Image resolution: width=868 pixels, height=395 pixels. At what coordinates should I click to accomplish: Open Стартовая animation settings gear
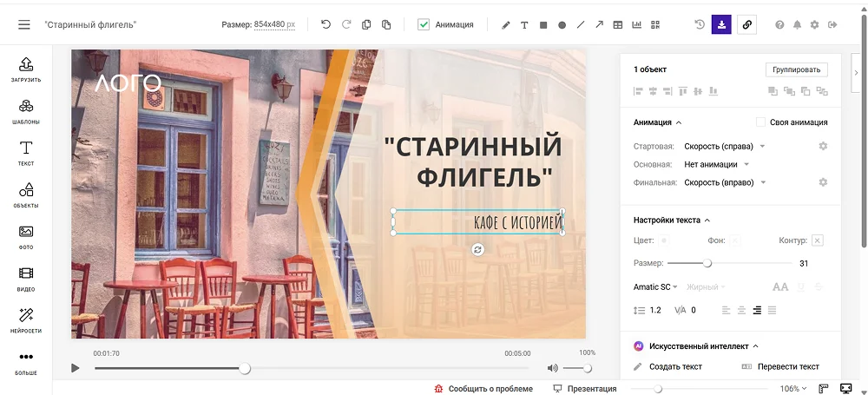(x=823, y=146)
